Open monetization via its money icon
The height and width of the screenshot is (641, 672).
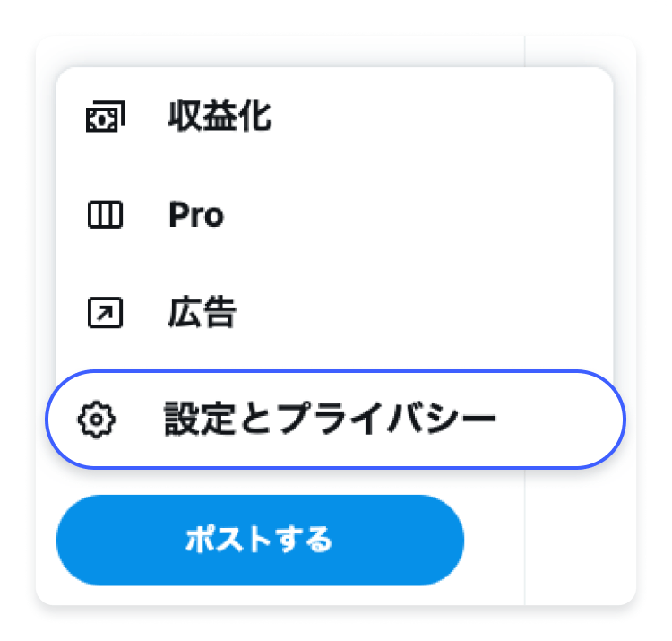tap(105, 117)
